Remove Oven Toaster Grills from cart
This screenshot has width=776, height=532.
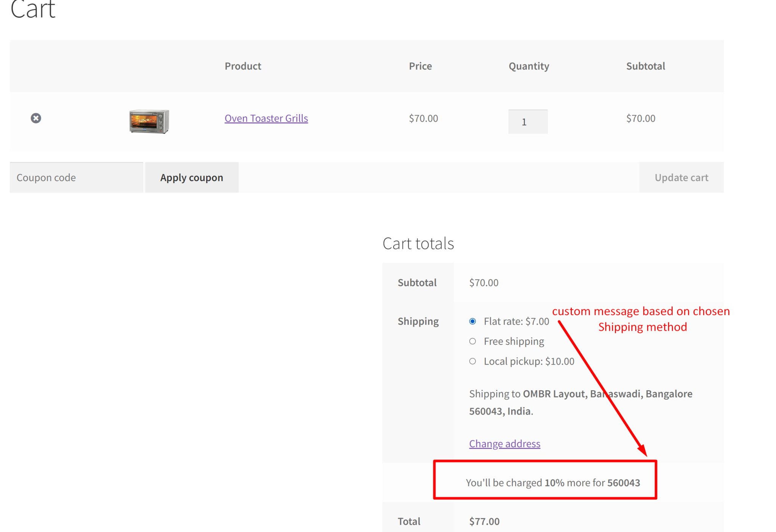pyautogui.click(x=36, y=118)
